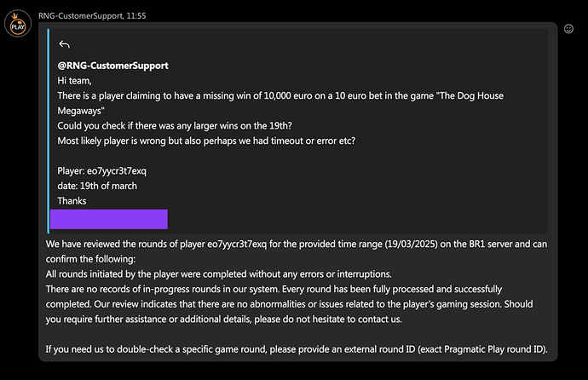
Task: Click the "(19/03/2025)" date in the reply
Action: tap(394, 244)
